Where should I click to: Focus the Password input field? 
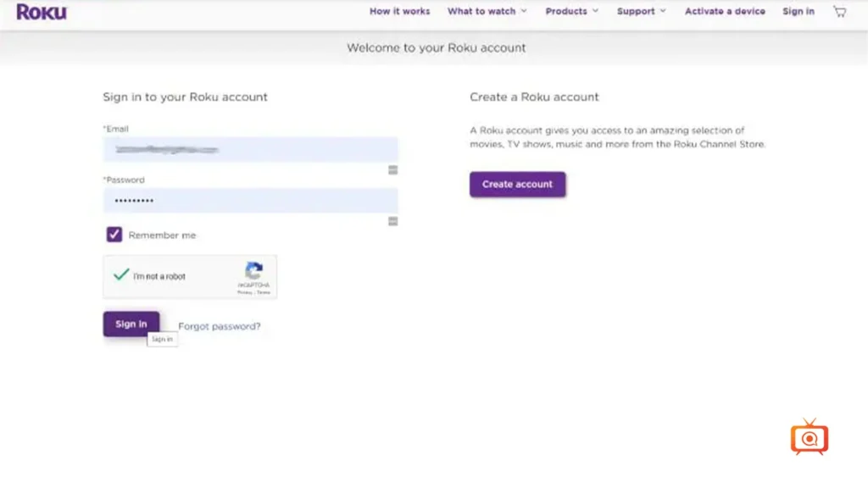250,200
